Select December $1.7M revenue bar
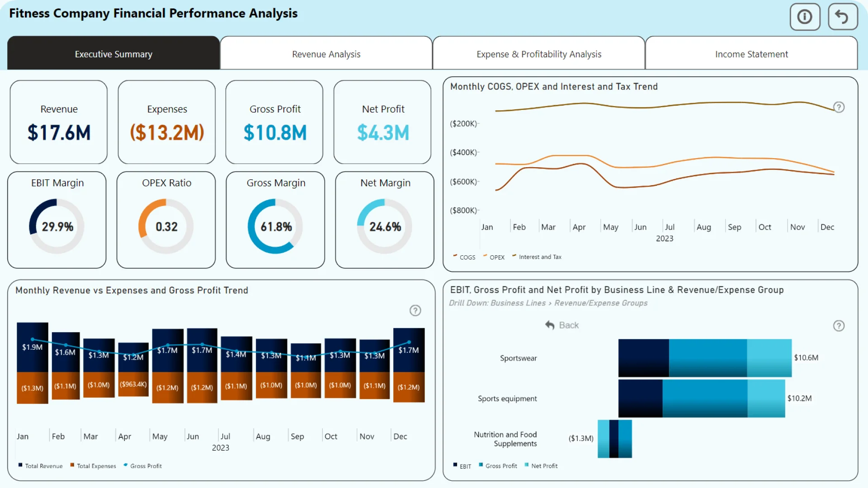 409,350
